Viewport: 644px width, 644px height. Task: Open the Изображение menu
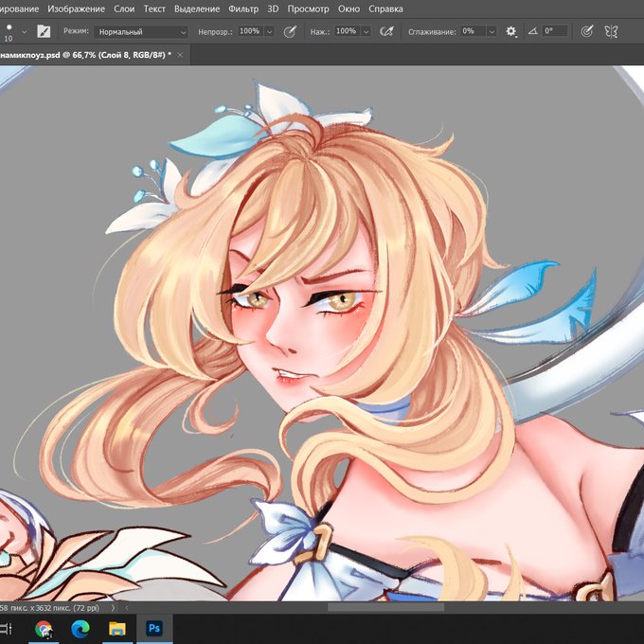(76, 9)
